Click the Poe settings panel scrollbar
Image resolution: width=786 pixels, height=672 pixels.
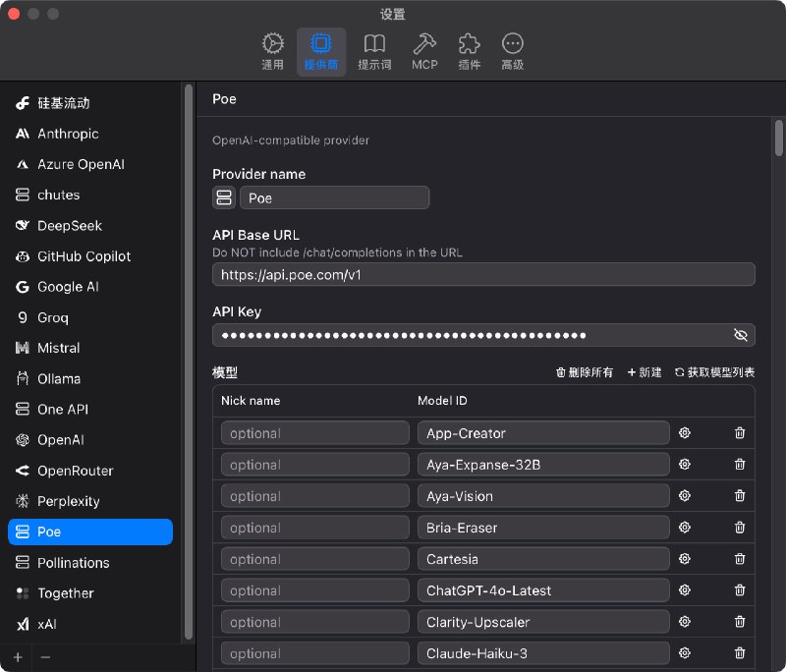pos(778,139)
